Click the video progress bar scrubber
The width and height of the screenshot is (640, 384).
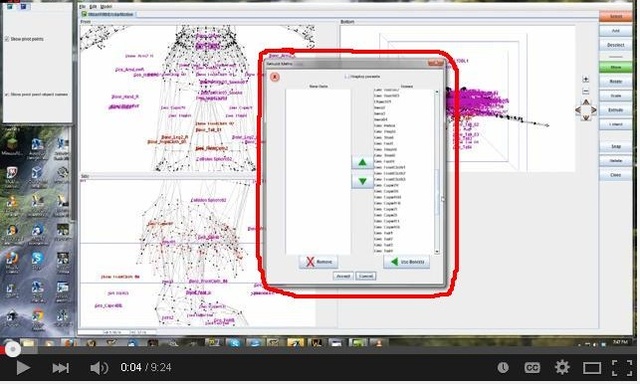[x=13, y=349]
